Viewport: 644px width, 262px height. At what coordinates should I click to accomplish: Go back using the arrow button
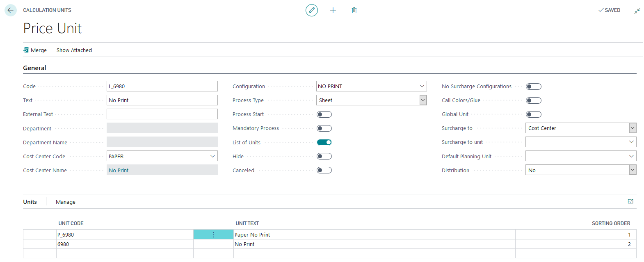tap(11, 10)
